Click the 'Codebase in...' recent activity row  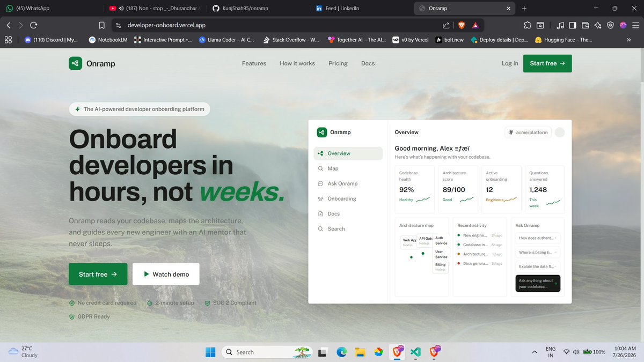(x=480, y=245)
